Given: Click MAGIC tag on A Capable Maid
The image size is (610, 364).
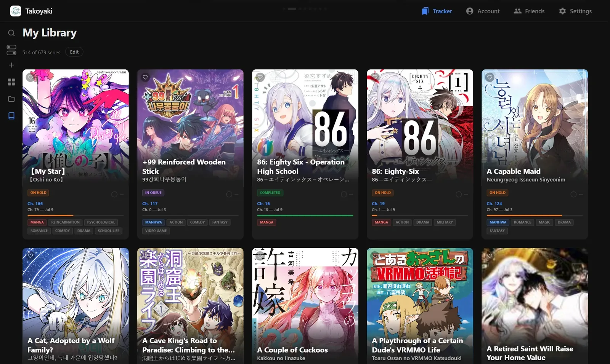Looking at the screenshot, I should click(544, 222).
